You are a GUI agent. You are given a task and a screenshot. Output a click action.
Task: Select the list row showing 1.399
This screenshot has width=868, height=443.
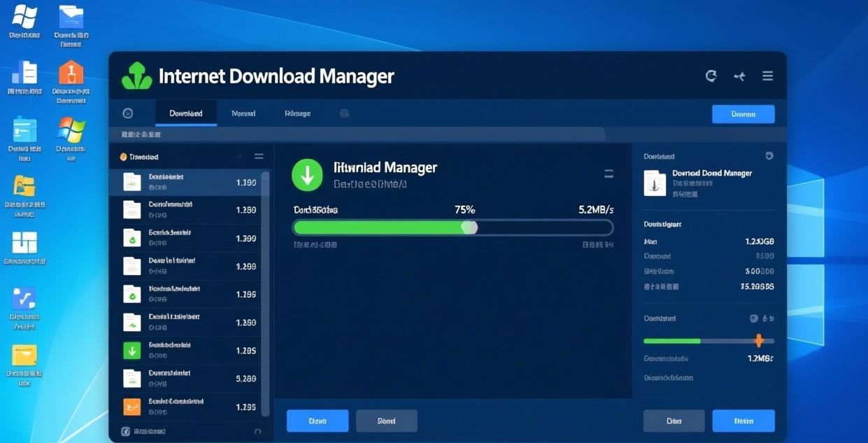[x=185, y=238]
